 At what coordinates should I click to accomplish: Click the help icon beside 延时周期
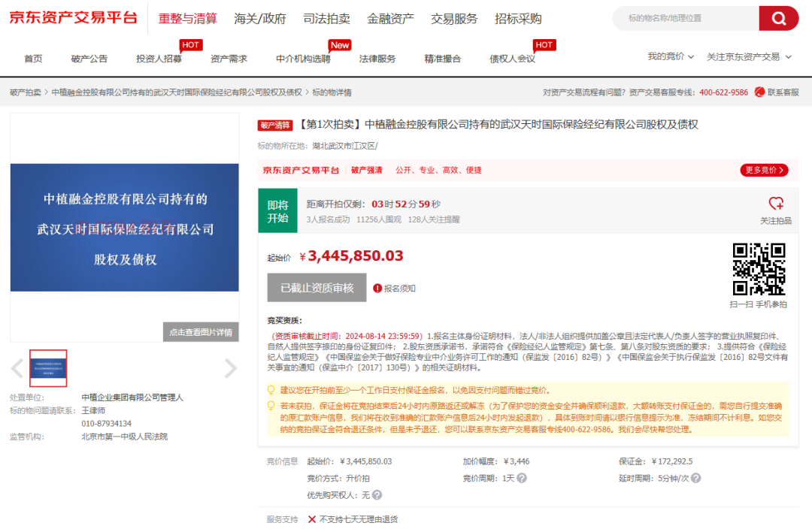(696, 478)
